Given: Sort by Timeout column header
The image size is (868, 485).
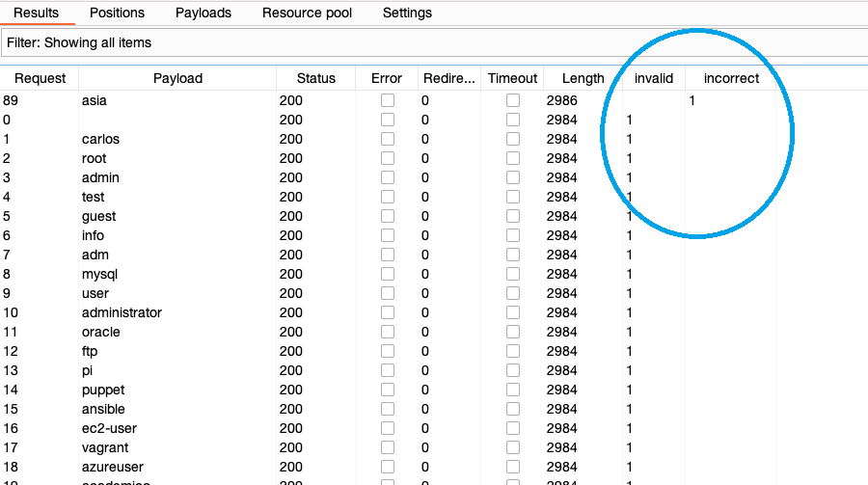Looking at the screenshot, I should tap(512, 78).
